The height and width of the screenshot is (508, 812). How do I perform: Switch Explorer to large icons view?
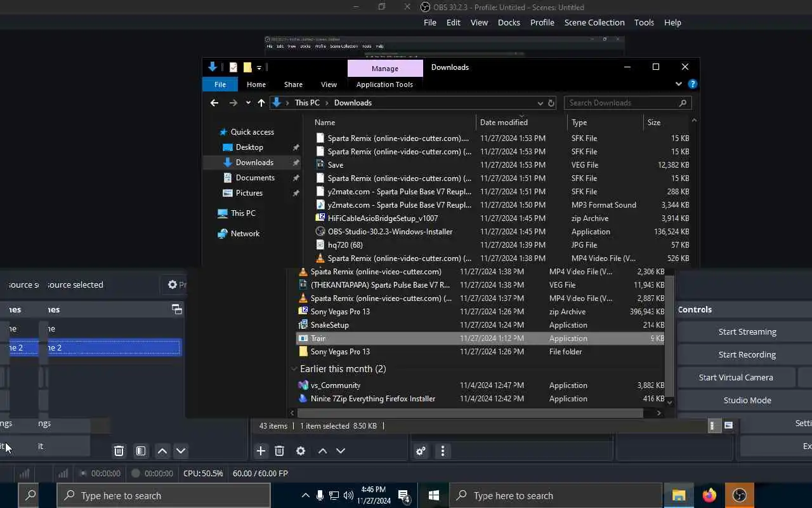[x=728, y=425]
